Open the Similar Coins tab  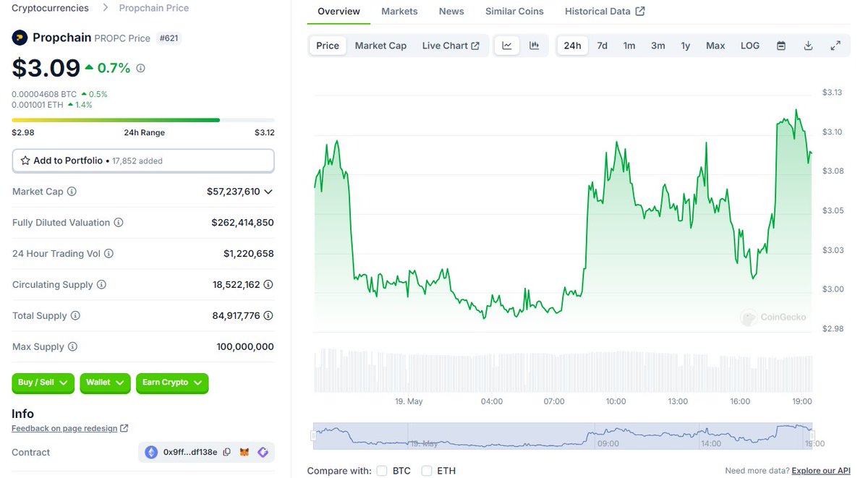pyautogui.click(x=514, y=12)
